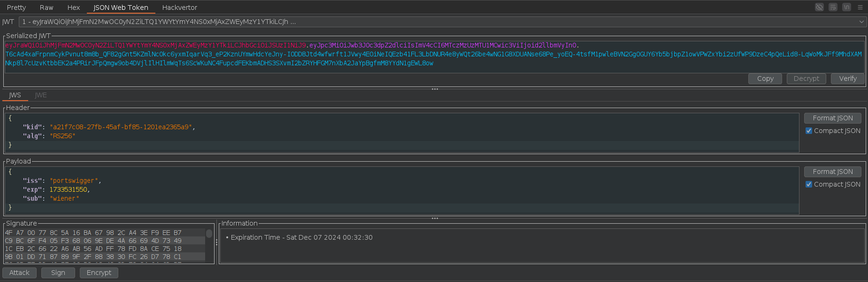Toggle the show non-printable characters icon
Screen dimensions: 868x282
tap(846, 7)
